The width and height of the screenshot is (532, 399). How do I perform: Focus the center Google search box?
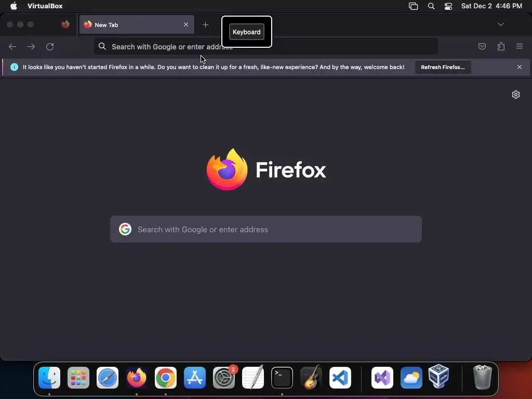click(x=266, y=229)
